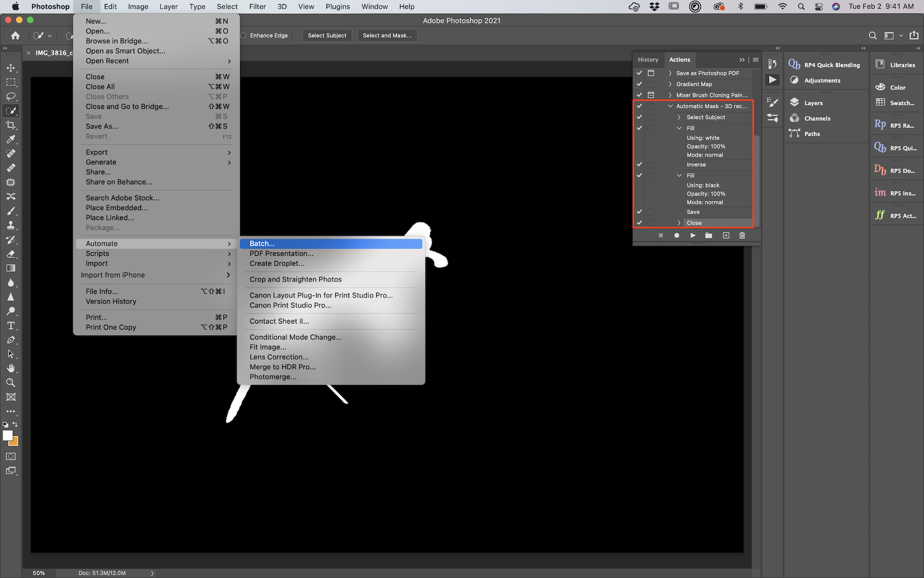924x578 pixels.
Task: Select the Eyedropper tool
Action: pos(10,139)
